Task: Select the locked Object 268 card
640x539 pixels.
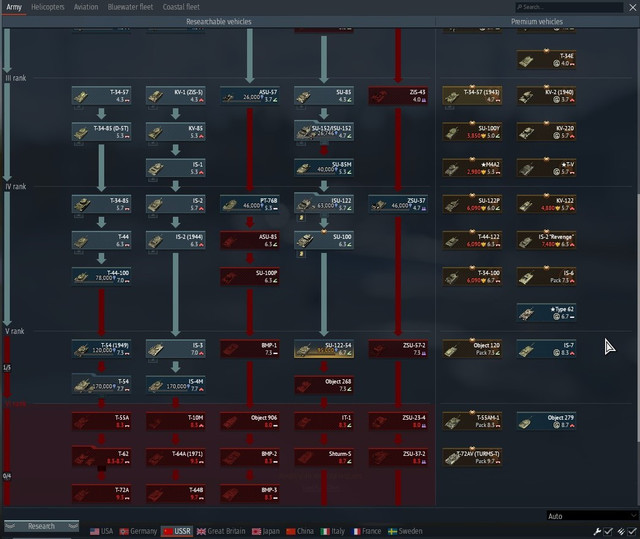Action: [324, 385]
